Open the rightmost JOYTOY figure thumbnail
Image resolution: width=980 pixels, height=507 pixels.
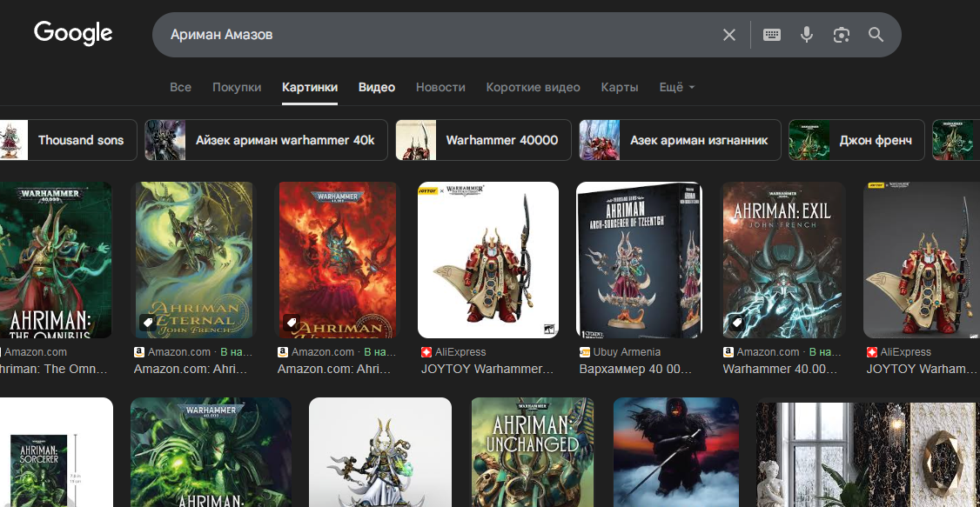[921, 260]
